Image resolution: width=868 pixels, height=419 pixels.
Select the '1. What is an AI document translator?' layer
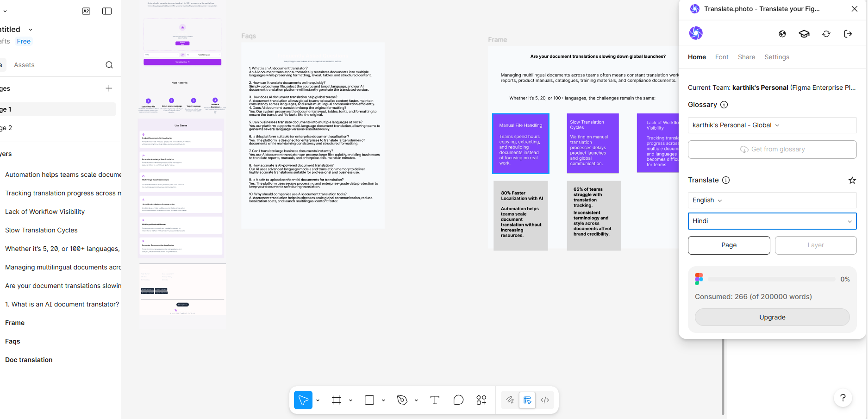pyautogui.click(x=62, y=304)
